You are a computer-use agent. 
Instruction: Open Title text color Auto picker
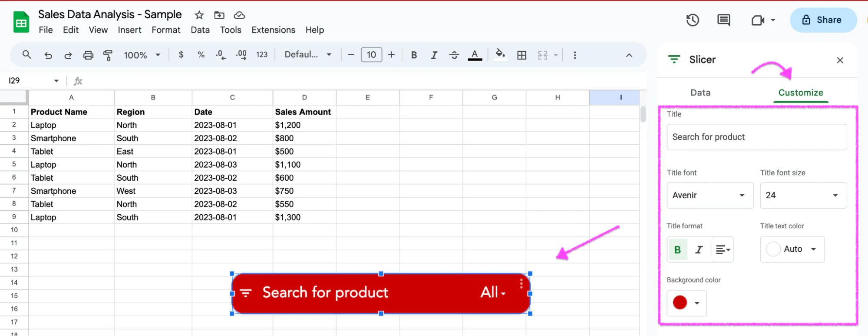pos(792,249)
